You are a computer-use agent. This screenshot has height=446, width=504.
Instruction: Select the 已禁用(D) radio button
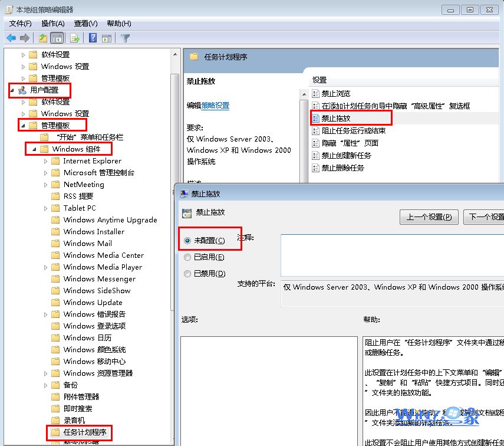(x=187, y=274)
